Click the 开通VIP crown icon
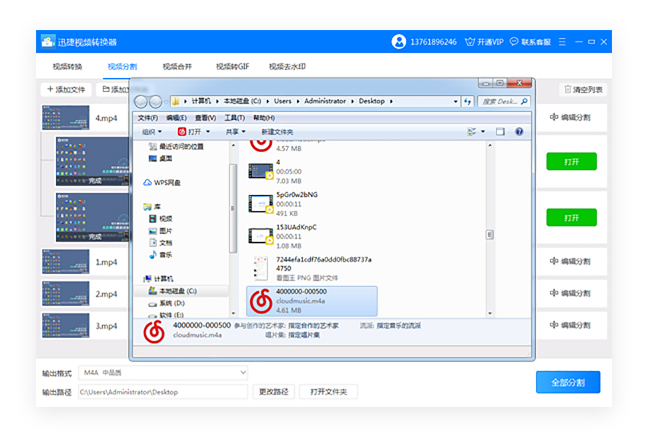650x448 pixels. tap(470, 42)
